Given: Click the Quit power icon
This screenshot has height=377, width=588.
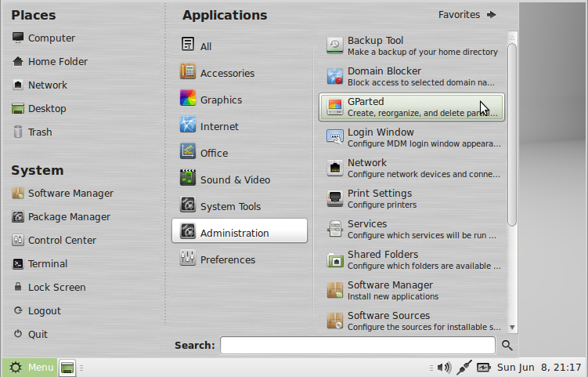Looking at the screenshot, I should click(x=18, y=334).
